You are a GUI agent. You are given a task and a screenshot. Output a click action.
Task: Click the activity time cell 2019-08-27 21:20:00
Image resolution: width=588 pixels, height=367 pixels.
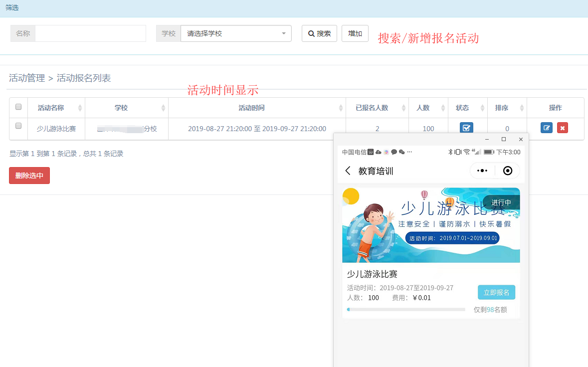coord(257,129)
